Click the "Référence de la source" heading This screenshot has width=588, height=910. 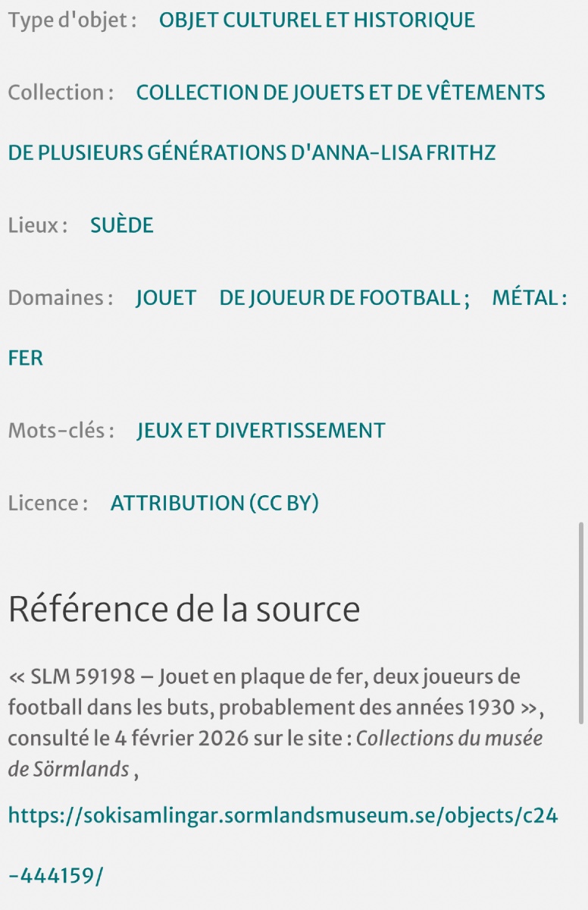(183, 609)
